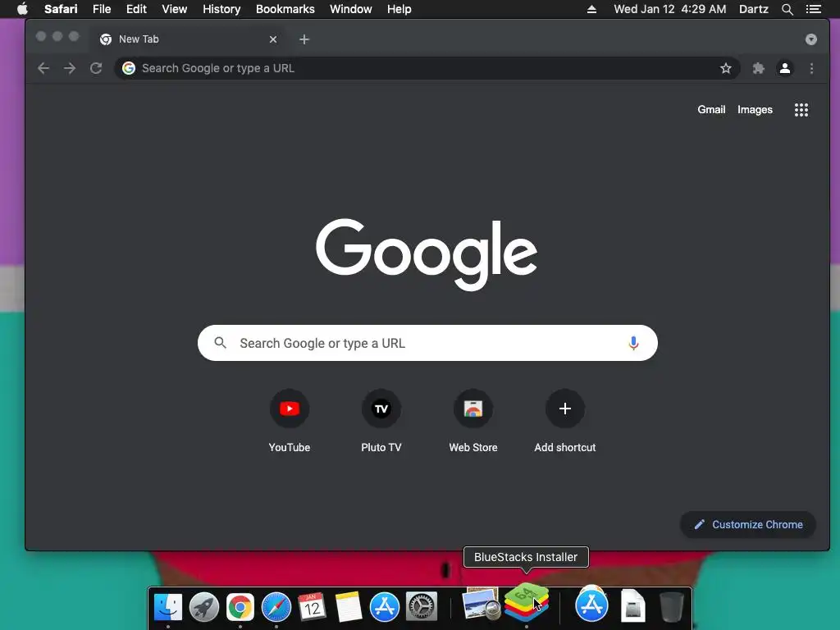This screenshot has height=630, width=840.
Task: Open Finder from the Dock
Action: click(x=167, y=607)
